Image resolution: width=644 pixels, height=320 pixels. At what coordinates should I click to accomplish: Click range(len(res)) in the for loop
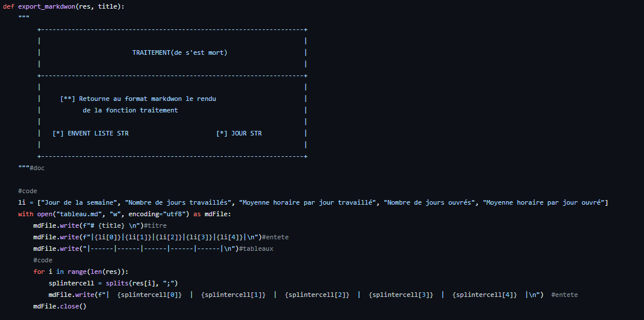[96, 271]
